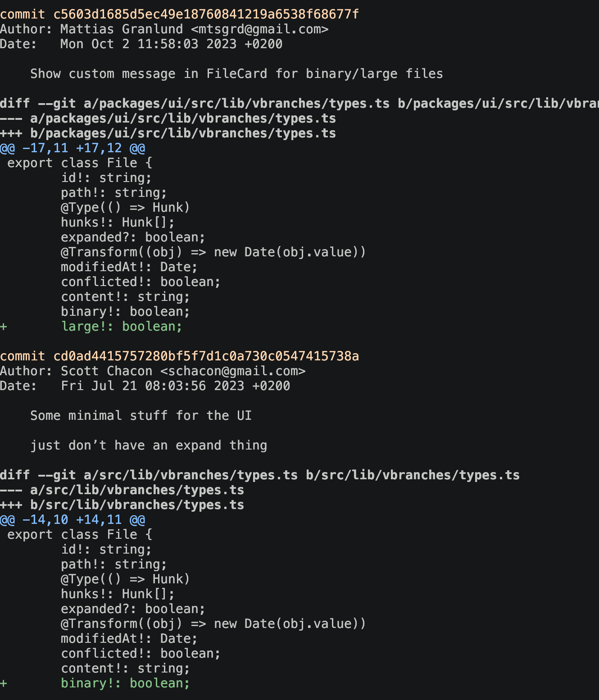Click the second diff --git a/src/lib line
The image size is (599, 700).
coord(260,475)
